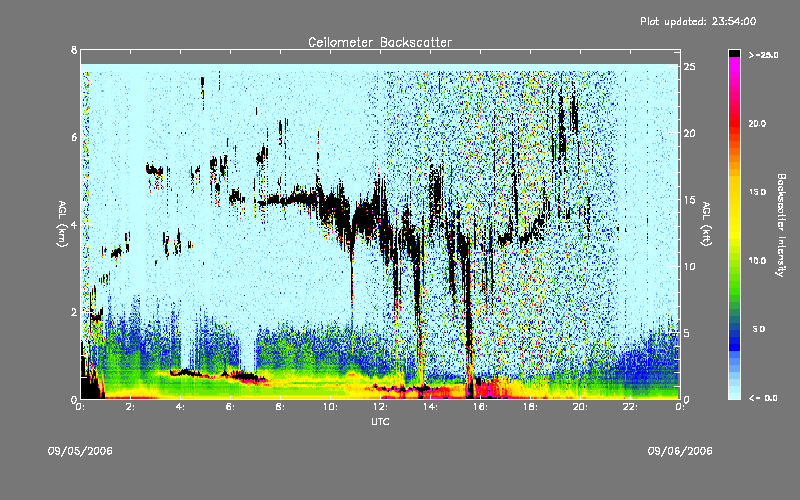Click the "15" tick on the kft axis
Viewport: 800px width, 500px height.
coord(690,200)
